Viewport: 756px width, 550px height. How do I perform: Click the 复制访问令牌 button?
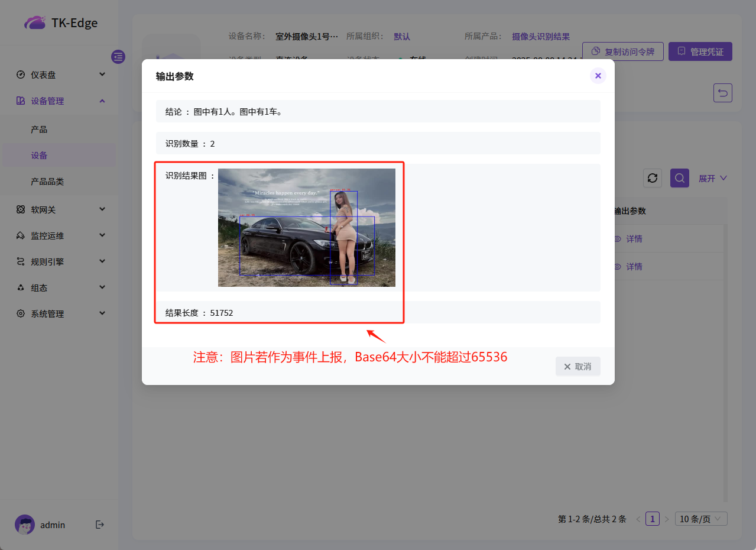pos(622,51)
